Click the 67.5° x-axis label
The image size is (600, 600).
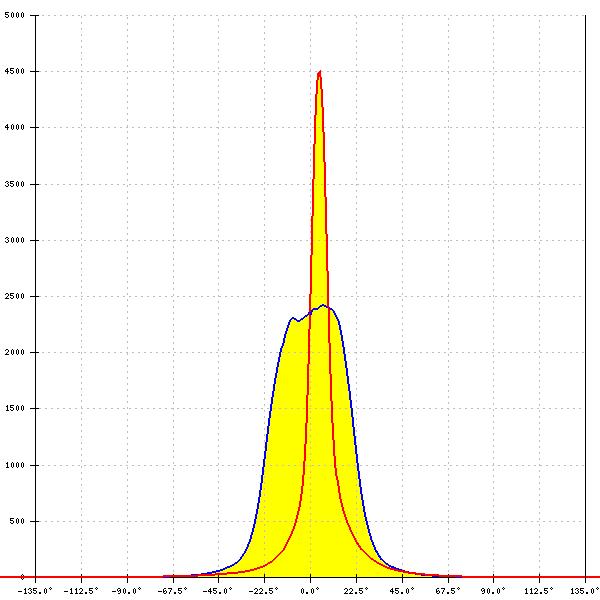(448, 591)
